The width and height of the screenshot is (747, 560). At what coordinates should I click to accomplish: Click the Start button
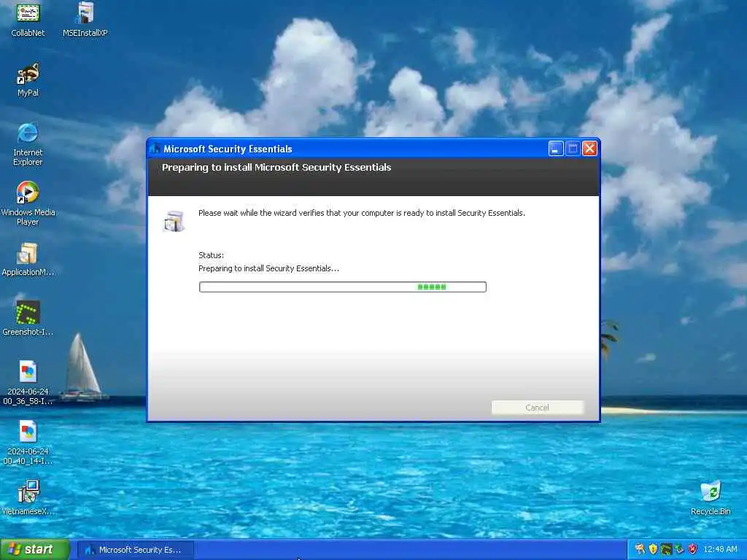click(x=35, y=550)
